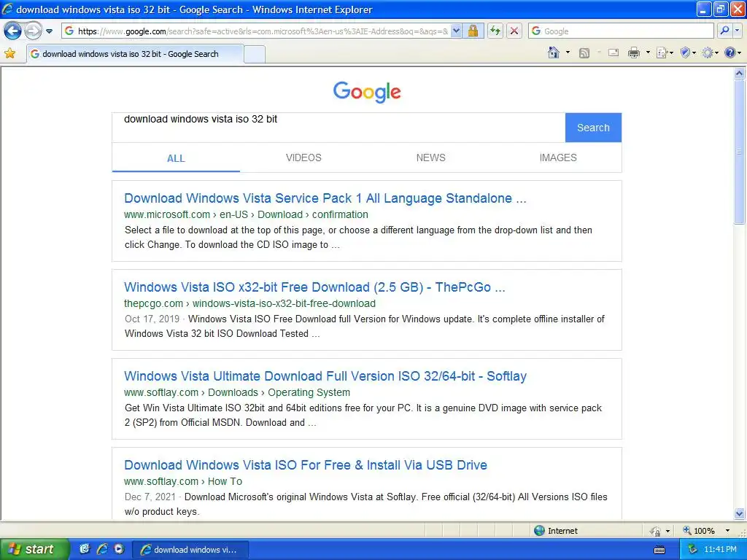Viewport: 747px width, 560px height.
Task: Click the www.microsoft.com breadcrumb URL
Action: coord(246,215)
